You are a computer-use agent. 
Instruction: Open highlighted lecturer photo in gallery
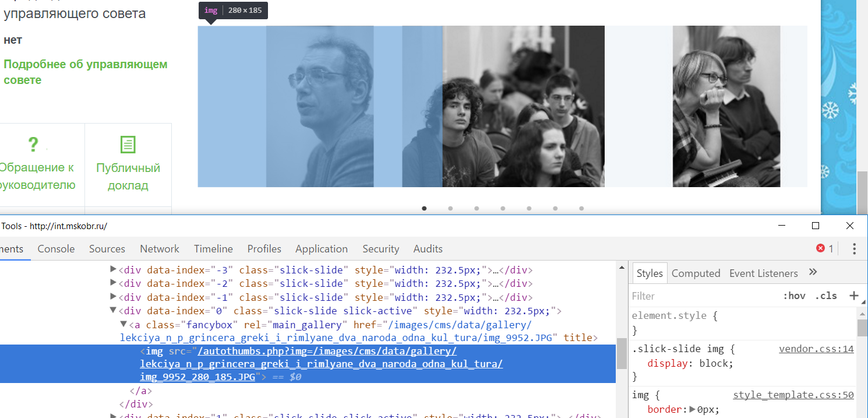[320, 106]
